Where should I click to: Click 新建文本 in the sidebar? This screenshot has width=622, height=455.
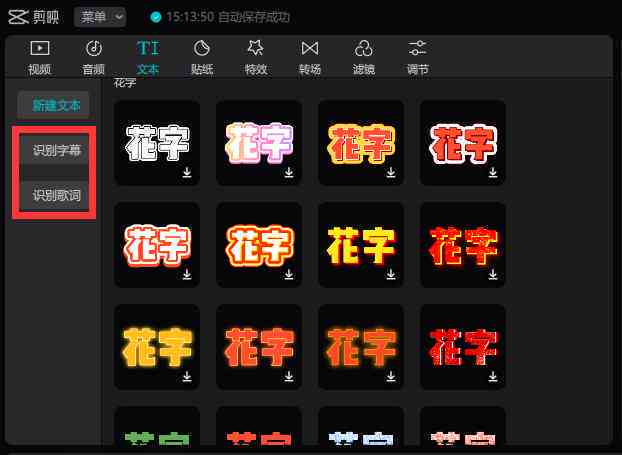click(53, 106)
